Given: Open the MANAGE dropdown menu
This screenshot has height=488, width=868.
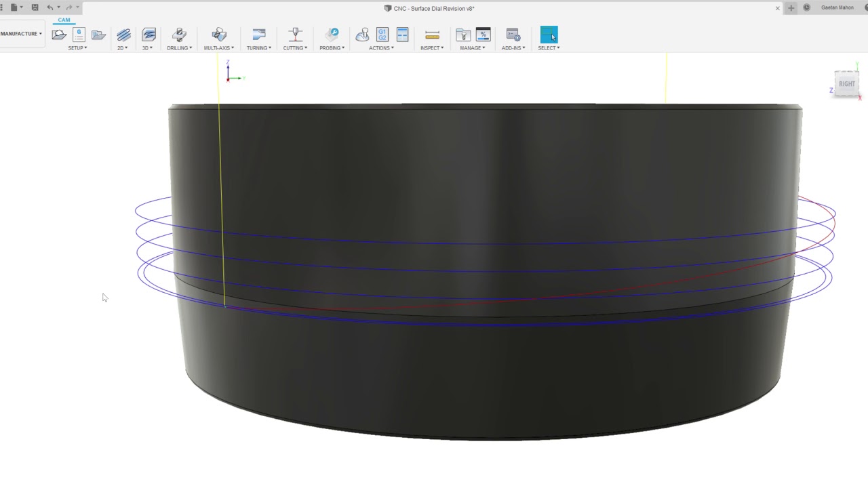Looking at the screenshot, I should [473, 48].
